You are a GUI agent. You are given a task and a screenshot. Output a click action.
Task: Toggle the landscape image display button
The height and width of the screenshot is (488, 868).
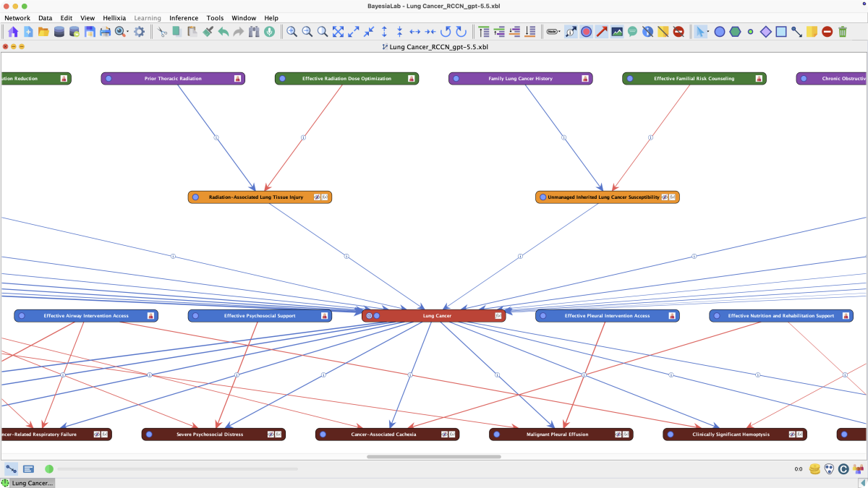coord(617,32)
